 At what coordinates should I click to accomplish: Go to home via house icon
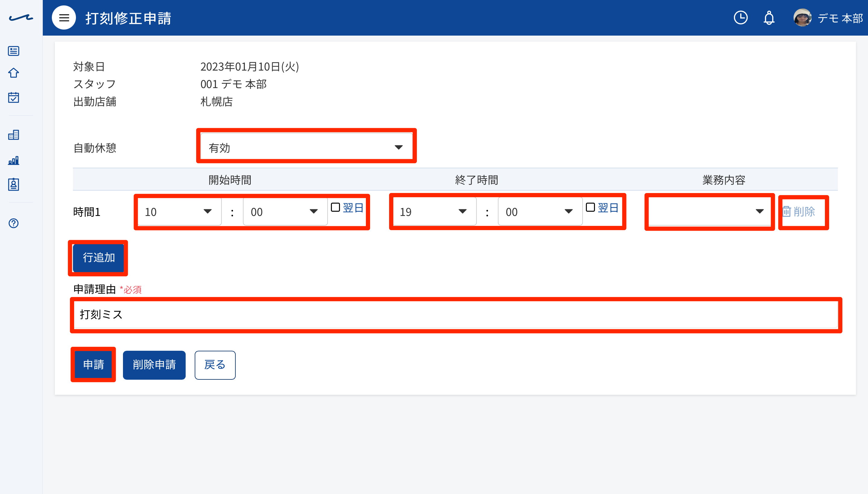click(14, 73)
